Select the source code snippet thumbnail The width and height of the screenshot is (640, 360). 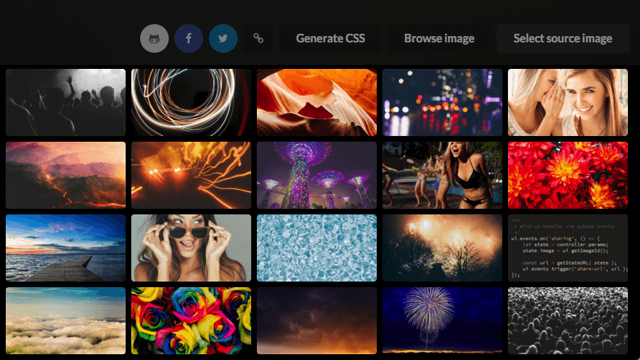568,248
